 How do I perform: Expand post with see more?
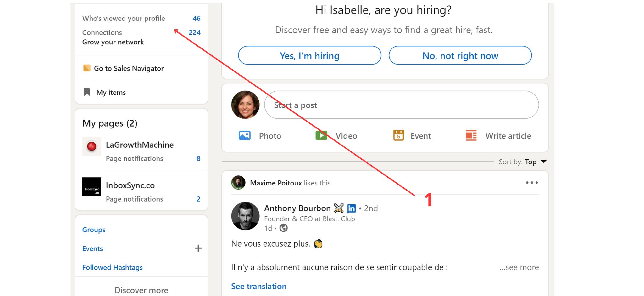[x=519, y=267]
